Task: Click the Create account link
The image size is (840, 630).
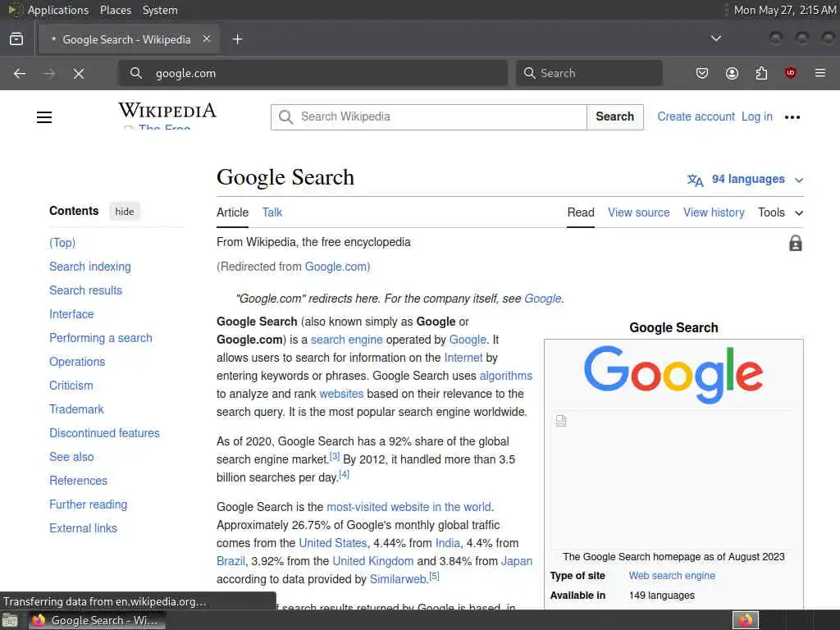Action: 696,116
